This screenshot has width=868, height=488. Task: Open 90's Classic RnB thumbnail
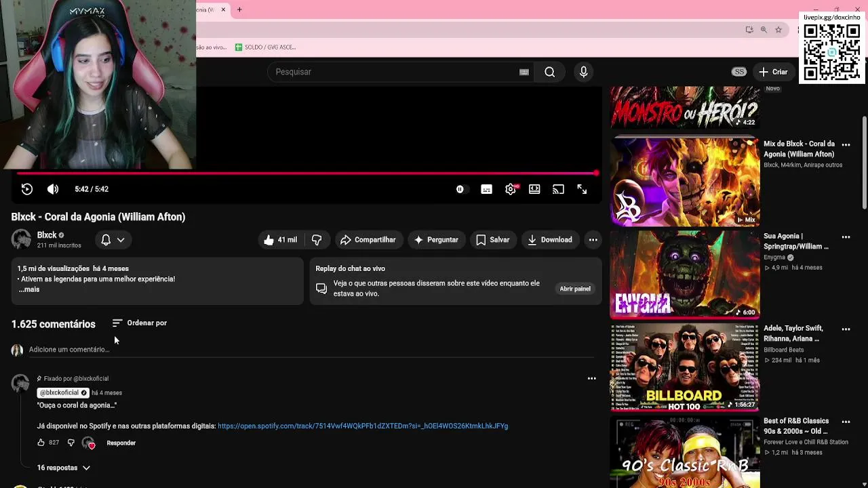tap(685, 452)
